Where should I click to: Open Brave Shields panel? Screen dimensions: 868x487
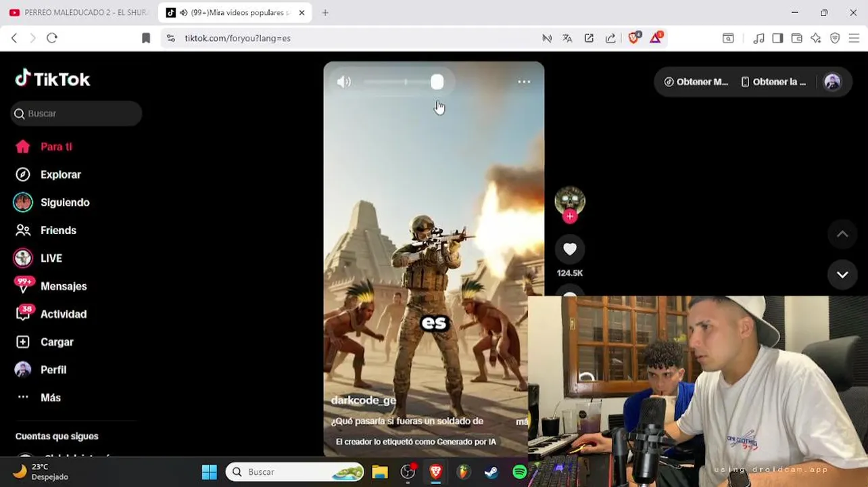(x=634, y=38)
